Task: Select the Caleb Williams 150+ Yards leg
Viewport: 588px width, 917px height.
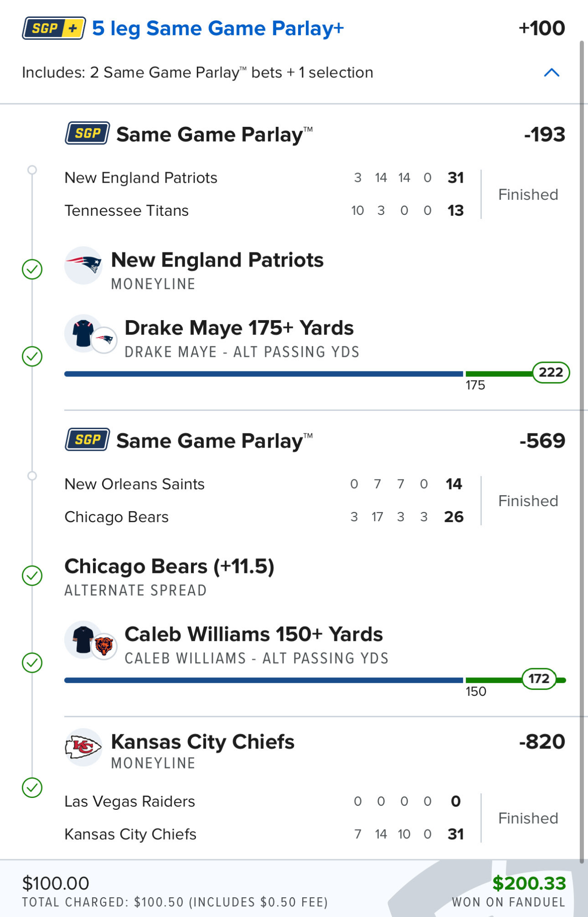Action: [x=253, y=635]
